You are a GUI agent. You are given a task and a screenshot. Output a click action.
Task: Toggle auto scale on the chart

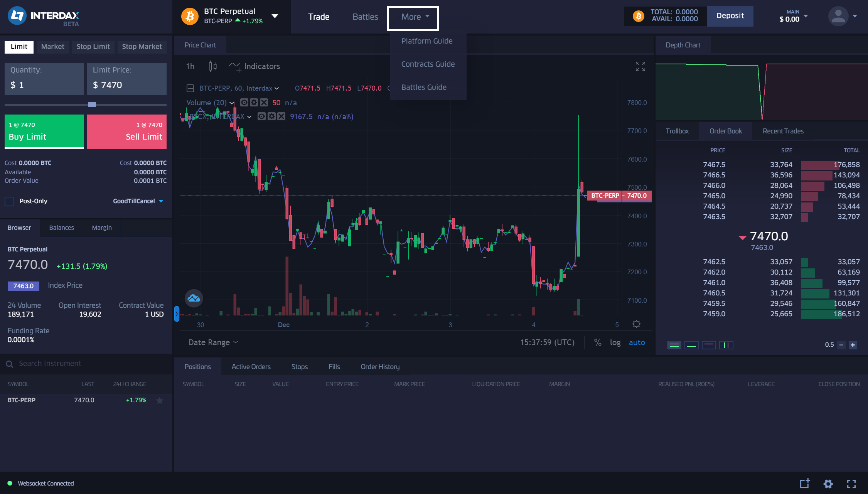(637, 342)
